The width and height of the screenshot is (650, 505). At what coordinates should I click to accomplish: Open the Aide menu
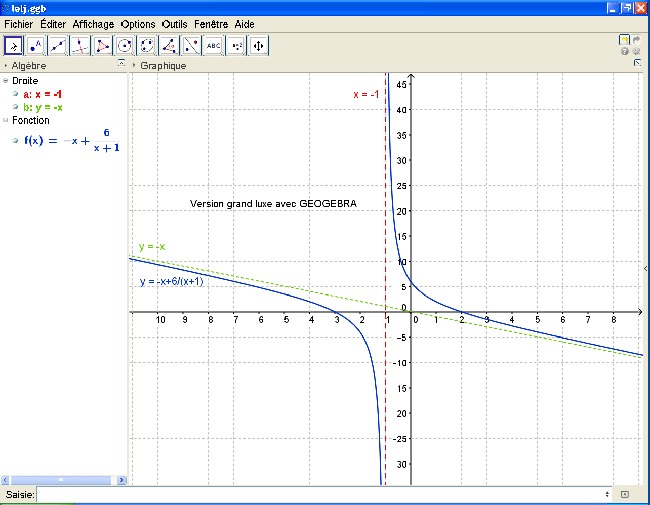pyautogui.click(x=245, y=24)
